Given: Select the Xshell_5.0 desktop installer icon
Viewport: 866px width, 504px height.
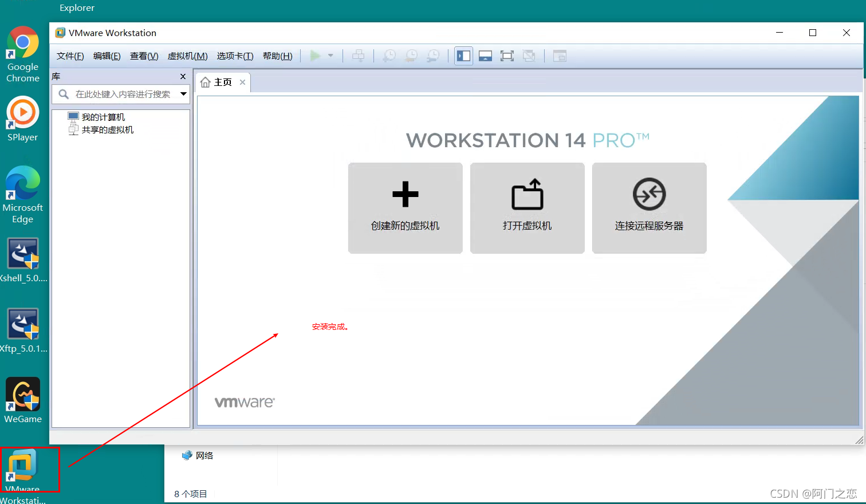Looking at the screenshot, I should click(x=23, y=261).
